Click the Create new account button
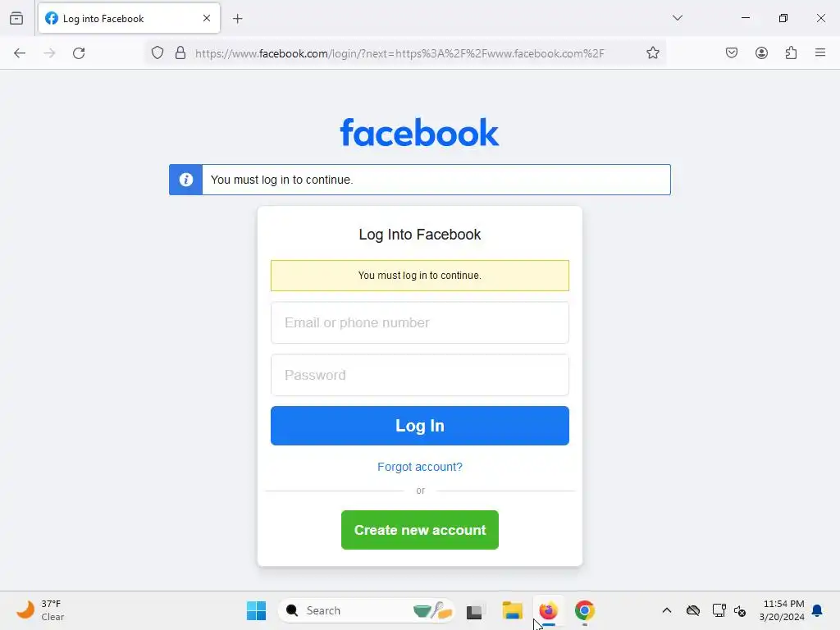 [x=419, y=530]
